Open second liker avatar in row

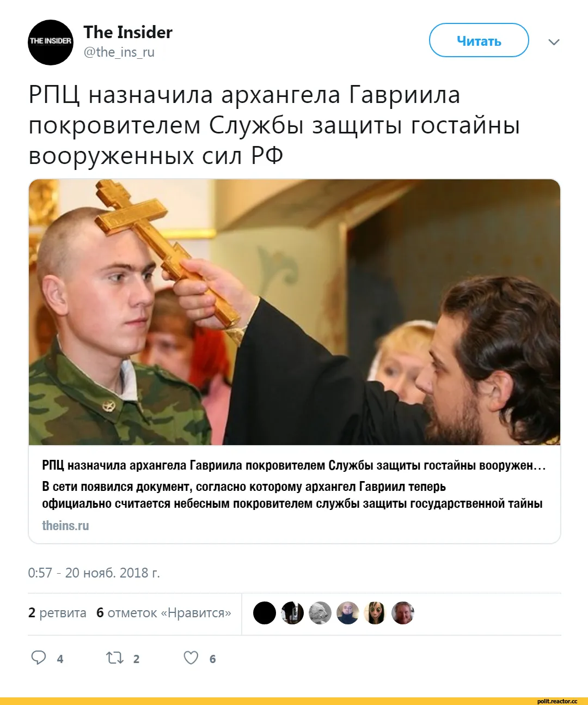[292, 613]
